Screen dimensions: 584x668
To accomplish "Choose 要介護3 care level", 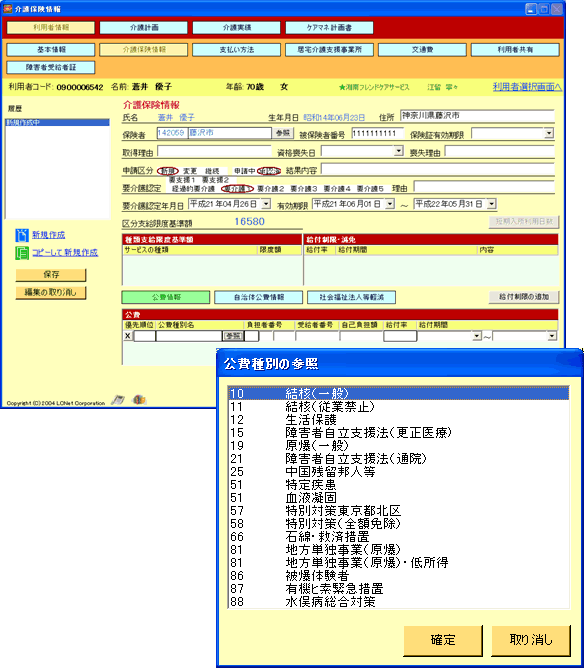I will pyautogui.click(x=304, y=189).
